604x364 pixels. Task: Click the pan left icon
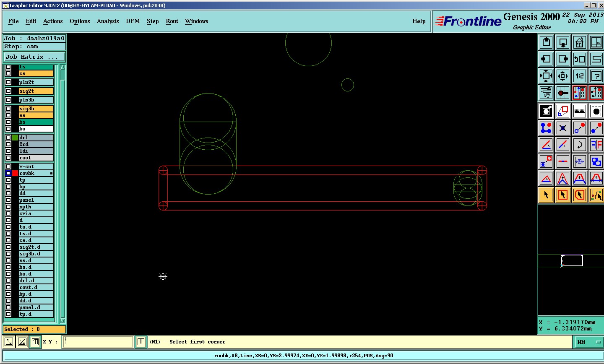546,59
